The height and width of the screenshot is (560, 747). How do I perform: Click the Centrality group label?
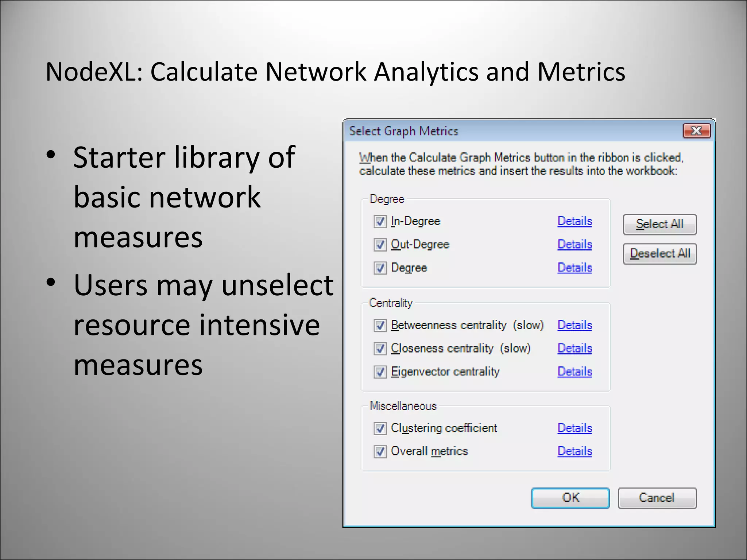coord(391,303)
